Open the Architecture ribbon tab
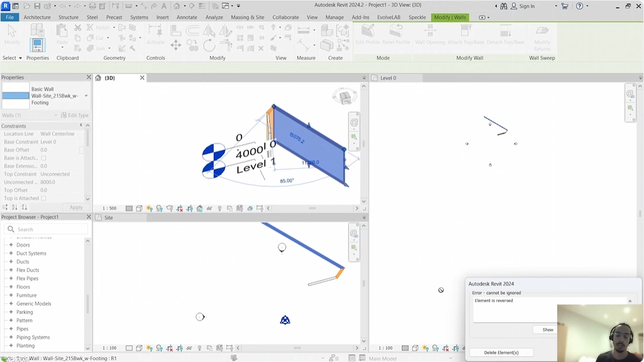Viewport: 644px width, 362px height. [37, 17]
